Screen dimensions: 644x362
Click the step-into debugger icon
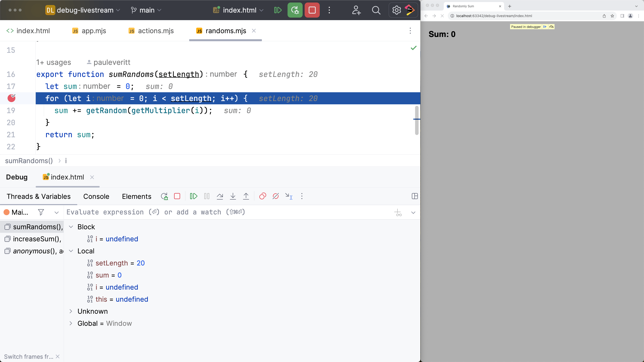pos(233,196)
